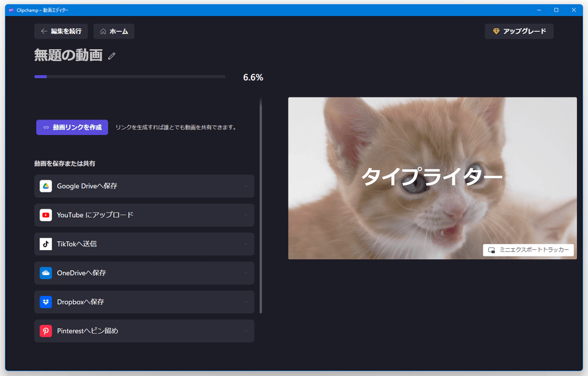This screenshot has width=588, height=376.
Task: Expand the OneDrive save row chevron
Action: [246, 273]
